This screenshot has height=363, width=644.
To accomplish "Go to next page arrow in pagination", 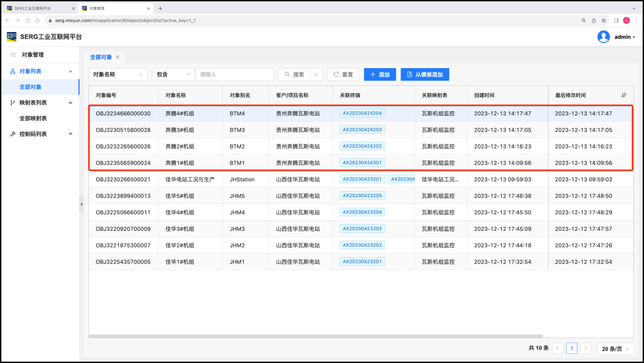I will coord(586,348).
